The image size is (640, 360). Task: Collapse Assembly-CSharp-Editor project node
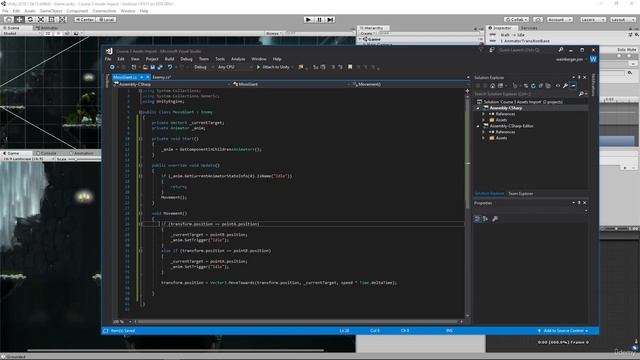point(478,126)
